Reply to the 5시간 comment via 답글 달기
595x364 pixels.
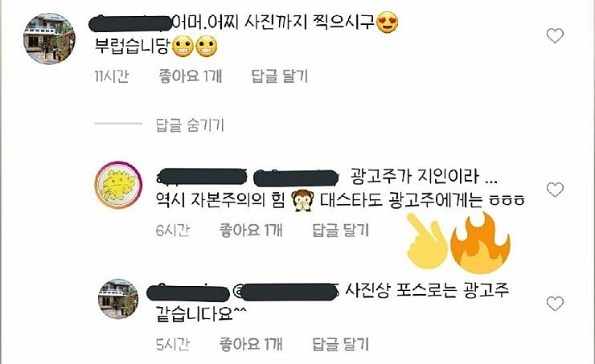[341, 344]
